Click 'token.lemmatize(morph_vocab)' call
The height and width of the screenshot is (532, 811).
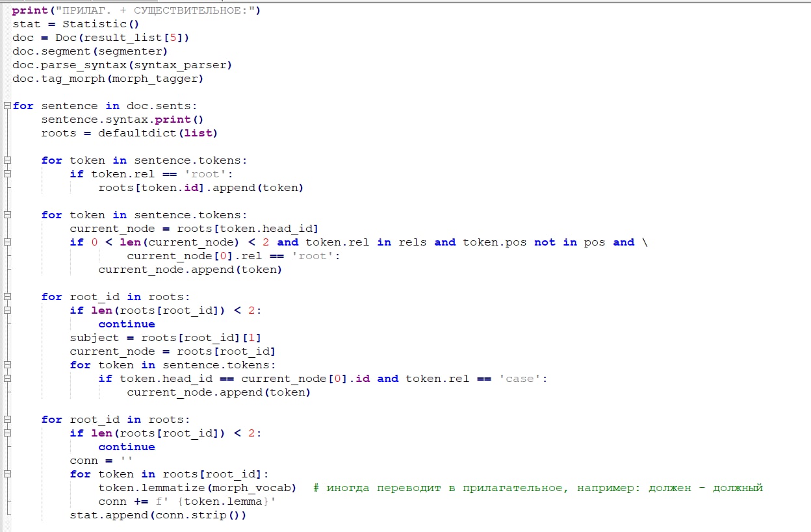[x=197, y=488]
